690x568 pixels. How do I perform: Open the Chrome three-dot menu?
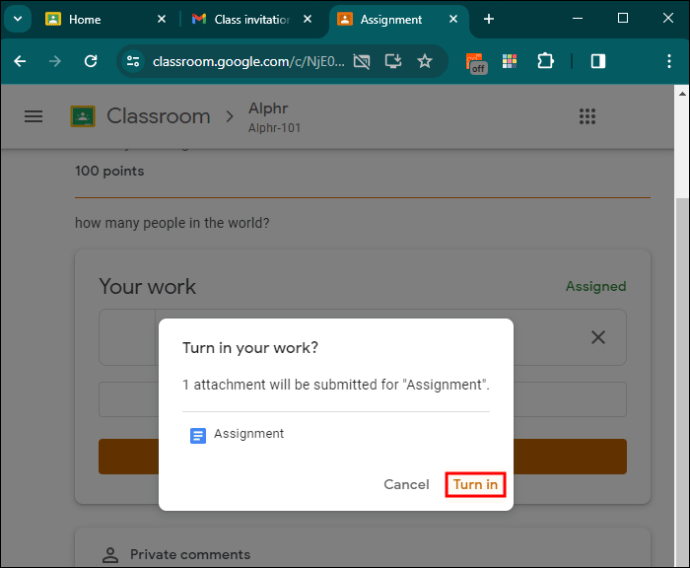[669, 61]
